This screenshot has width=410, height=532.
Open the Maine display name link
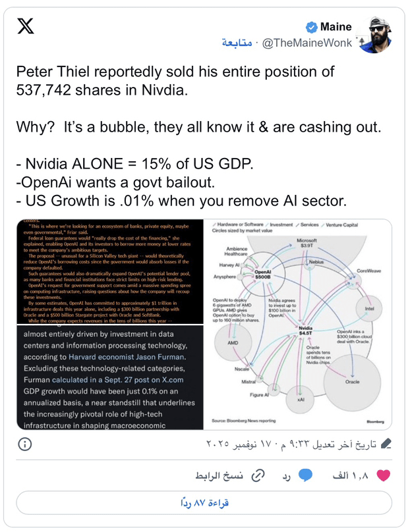pos(336,27)
